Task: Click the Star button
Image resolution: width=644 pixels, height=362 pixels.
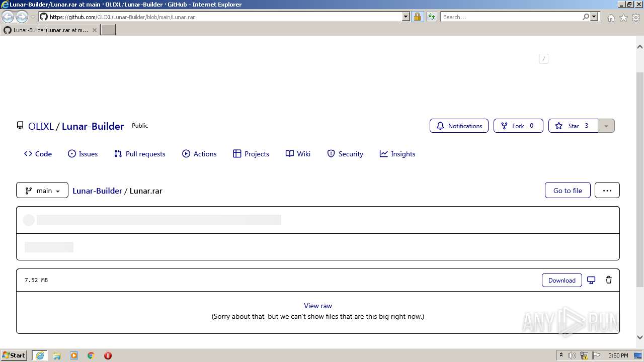Action: pos(573,126)
